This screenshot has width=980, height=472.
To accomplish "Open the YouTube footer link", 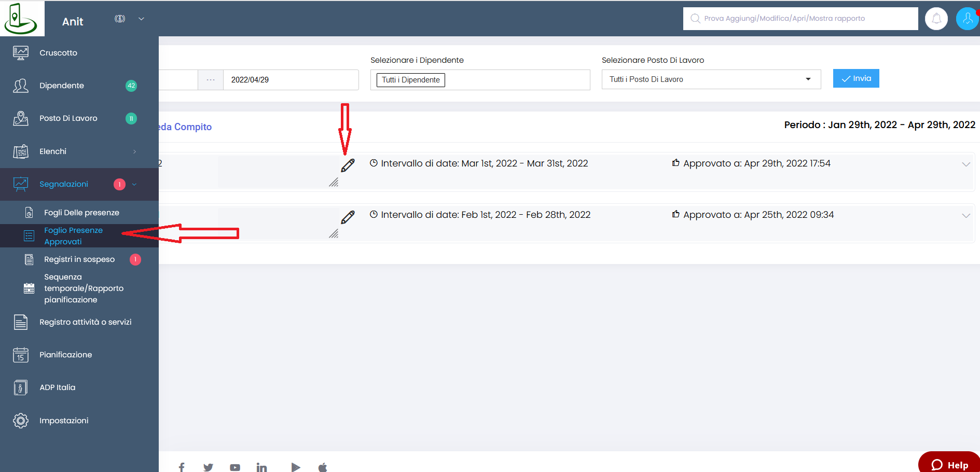I will click(x=235, y=467).
